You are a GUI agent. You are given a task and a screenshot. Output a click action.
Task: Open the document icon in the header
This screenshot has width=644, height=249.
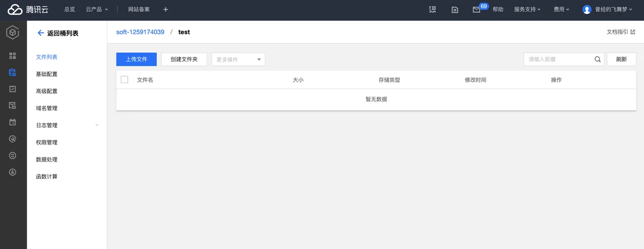[x=455, y=10]
